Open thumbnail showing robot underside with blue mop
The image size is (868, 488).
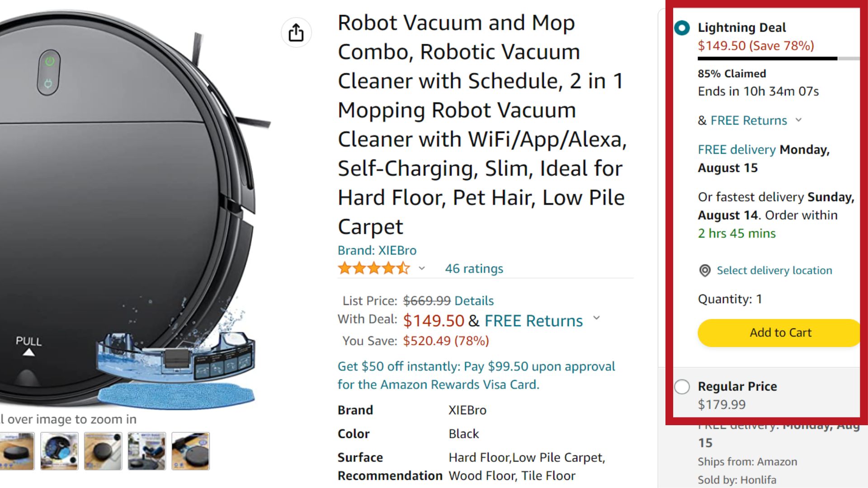59,451
